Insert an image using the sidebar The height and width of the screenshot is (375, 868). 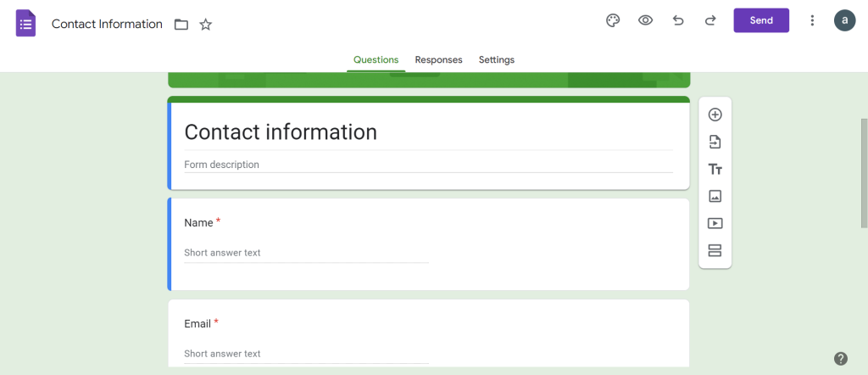click(715, 196)
